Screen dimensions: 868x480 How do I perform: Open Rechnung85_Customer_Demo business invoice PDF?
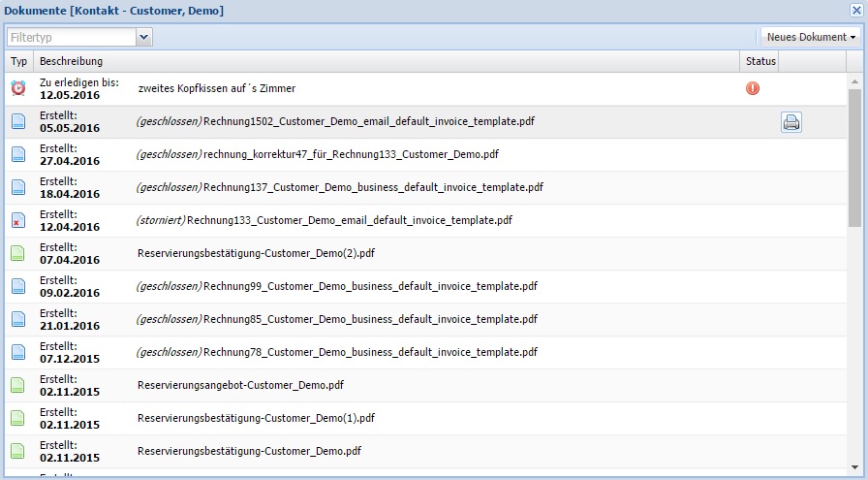point(370,319)
